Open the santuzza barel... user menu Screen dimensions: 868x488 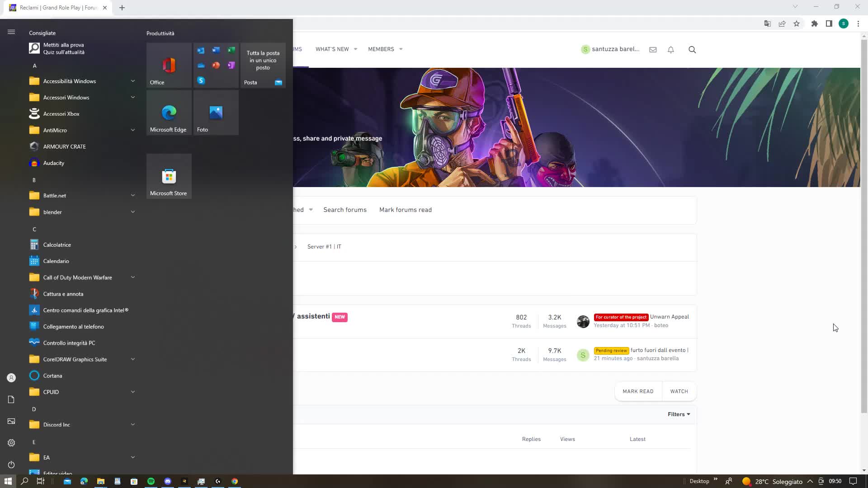610,49
